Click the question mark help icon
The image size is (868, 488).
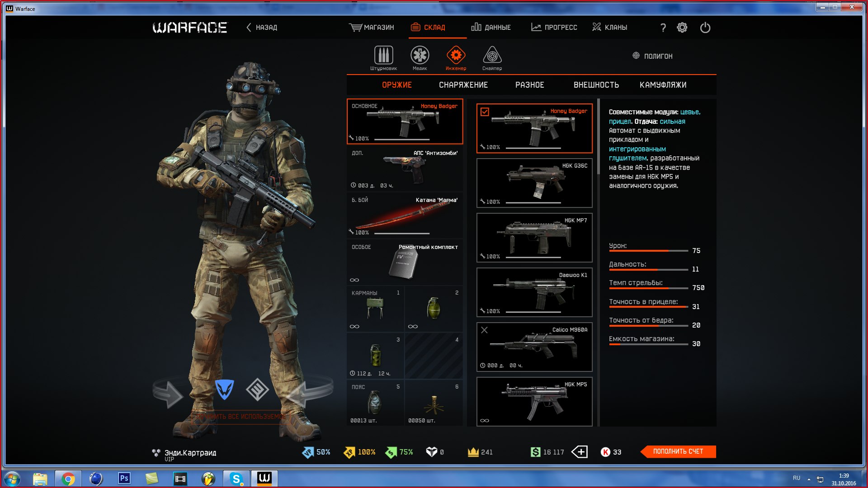pyautogui.click(x=663, y=28)
